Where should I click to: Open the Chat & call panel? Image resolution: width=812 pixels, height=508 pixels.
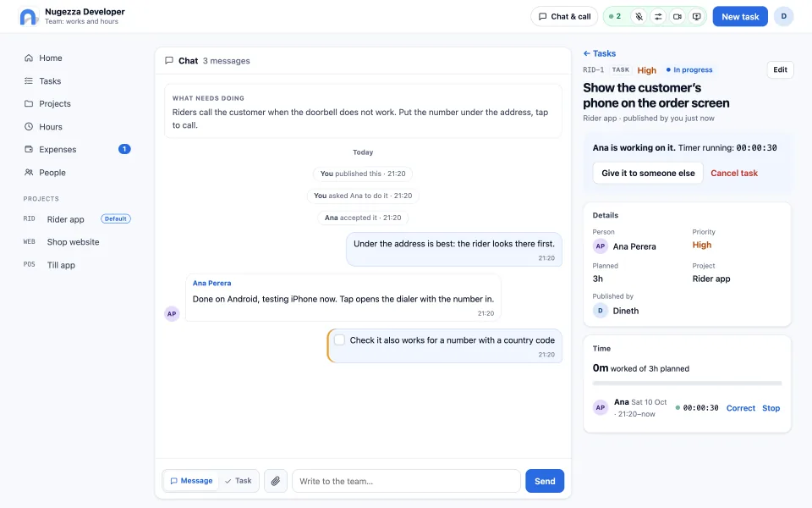point(564,17)
